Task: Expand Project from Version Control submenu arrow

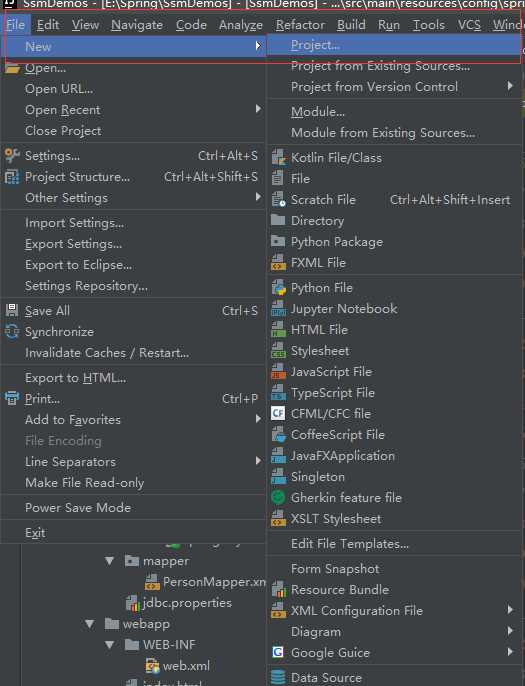Action: 510,85
